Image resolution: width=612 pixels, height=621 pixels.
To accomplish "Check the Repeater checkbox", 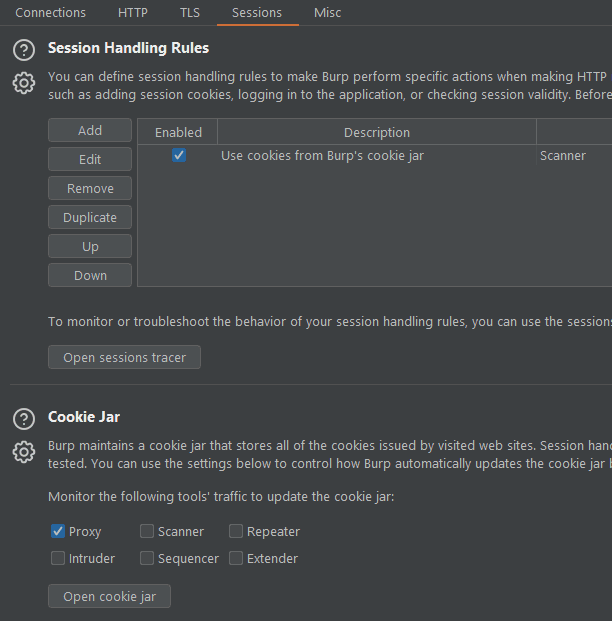I will tap(236, 532).
